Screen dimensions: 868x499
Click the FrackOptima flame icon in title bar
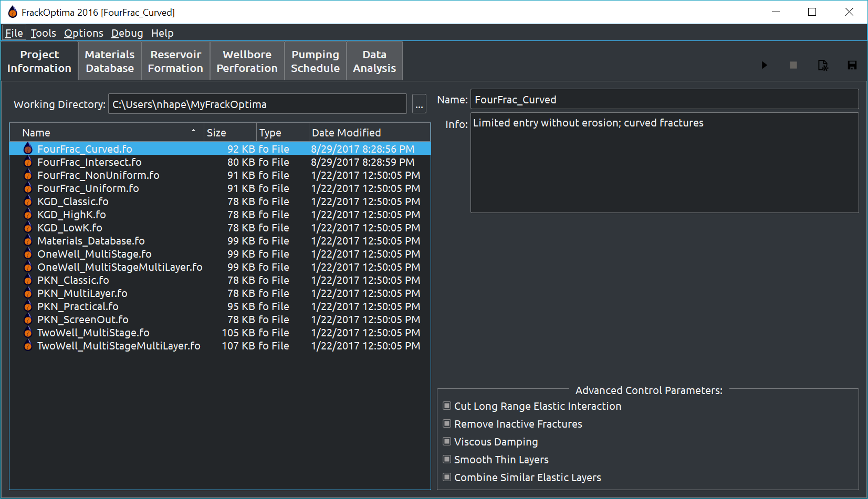pyautogui.click(x=13, y=12)
